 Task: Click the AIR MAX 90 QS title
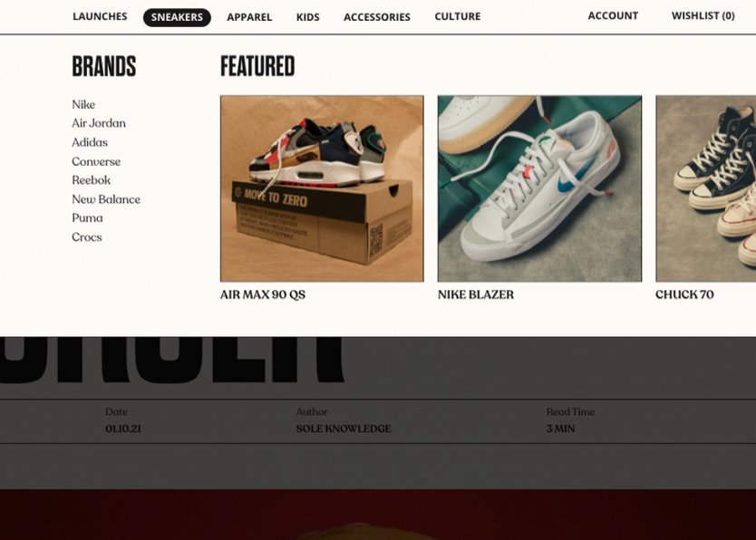point(263,294)
